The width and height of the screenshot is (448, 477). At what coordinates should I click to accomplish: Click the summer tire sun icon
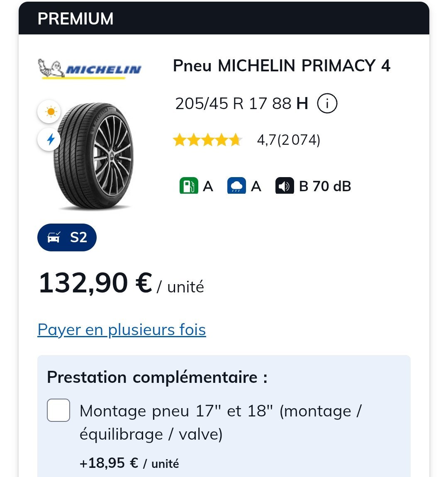pos(50,112)
